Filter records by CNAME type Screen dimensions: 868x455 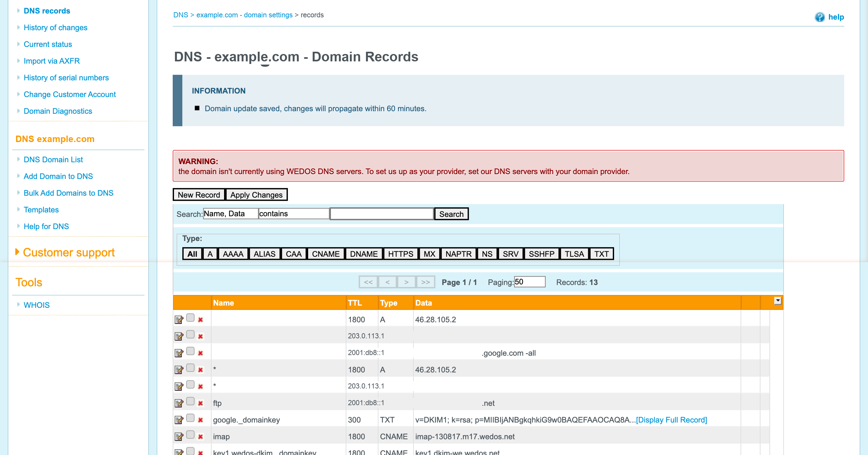coord(325,254)
